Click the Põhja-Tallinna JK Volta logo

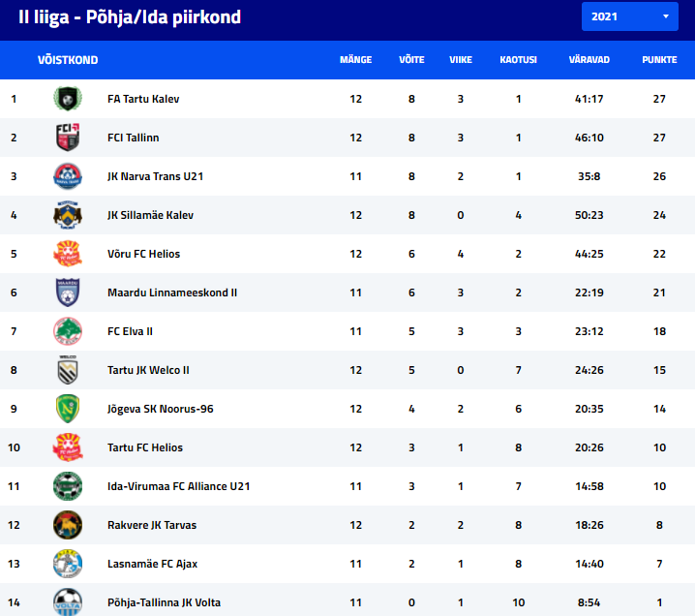click(68, 601)
